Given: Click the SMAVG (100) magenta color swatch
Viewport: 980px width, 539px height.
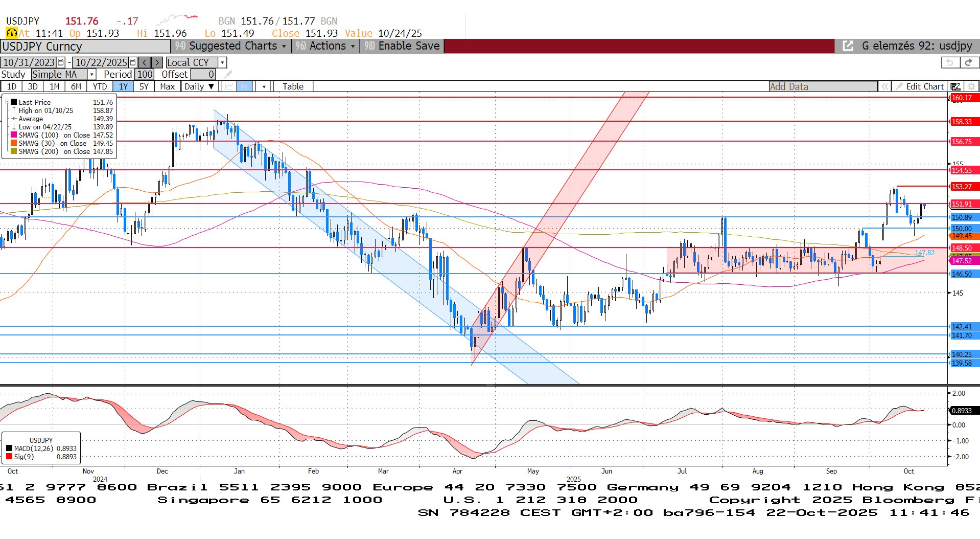Looking at the screenshot, I should [x=14, y=135].
